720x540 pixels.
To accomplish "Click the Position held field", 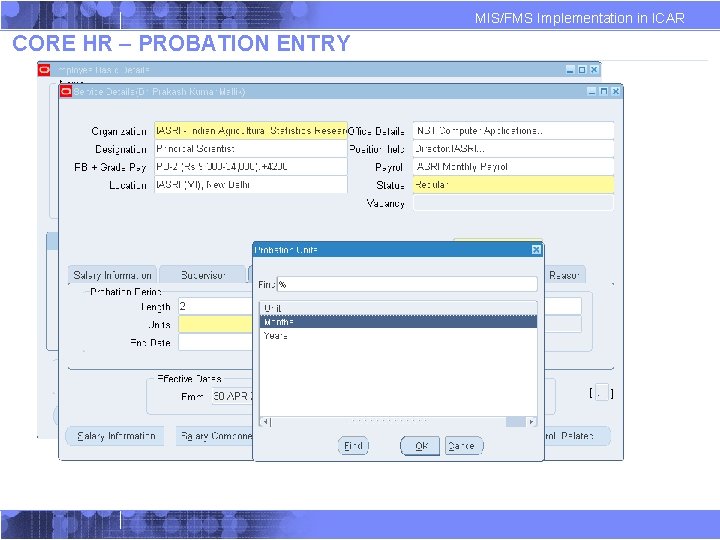I will (x=513, y=149).
